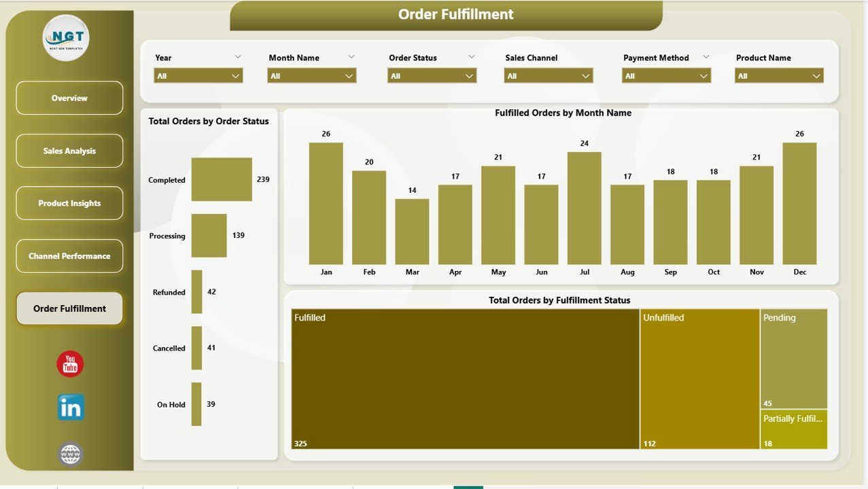This screenshot has width=868, height=489.
Task: Switch to the Sales Analysis page
Action: (x=69, y=150)
